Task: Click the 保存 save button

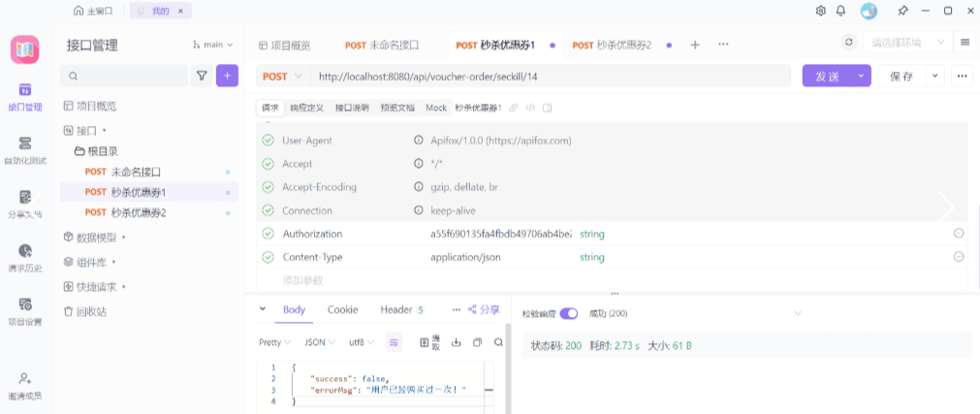Action: (901, 76)
